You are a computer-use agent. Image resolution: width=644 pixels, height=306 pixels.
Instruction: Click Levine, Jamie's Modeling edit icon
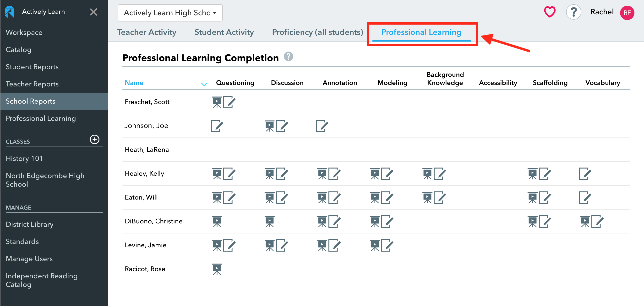tap(387, 245)
